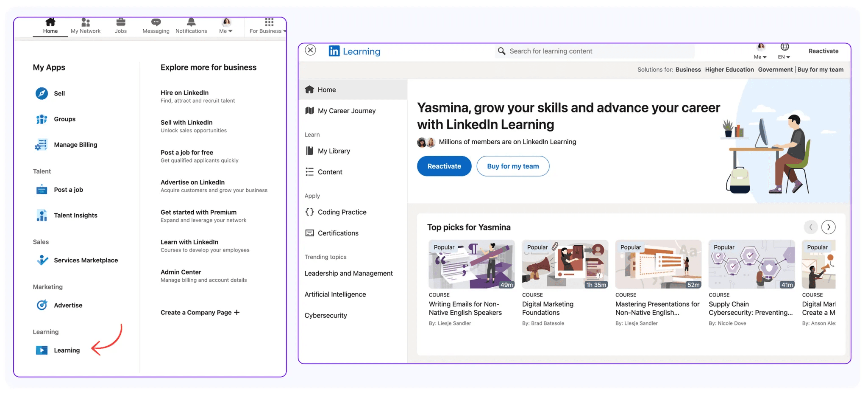Click Reactivate in the Learning header
This screenshot has width=868, height=395.
coord(823,51)
